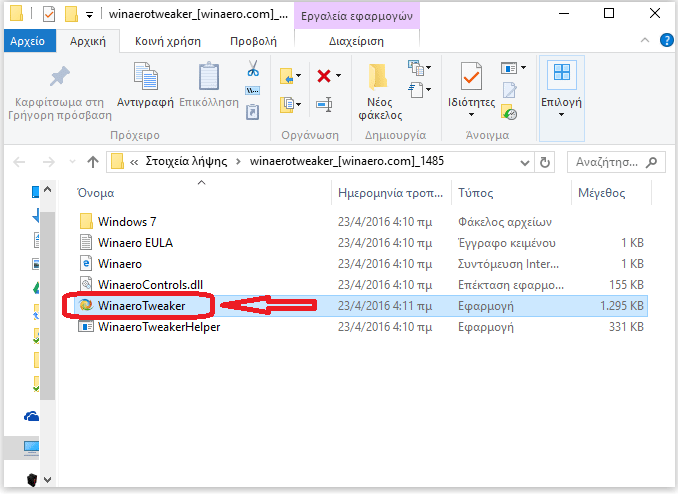Screen dimensions: 678x494
Task: Click the edit file icon in Άνοιγμα group
Action: click(x=510, y=90)
